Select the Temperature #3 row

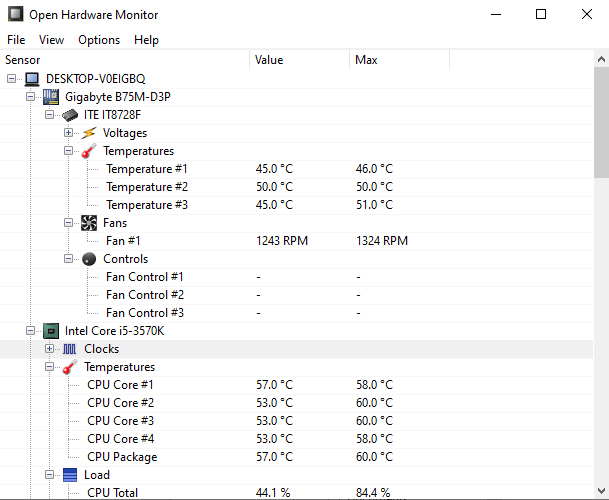[x=296, y=205]
